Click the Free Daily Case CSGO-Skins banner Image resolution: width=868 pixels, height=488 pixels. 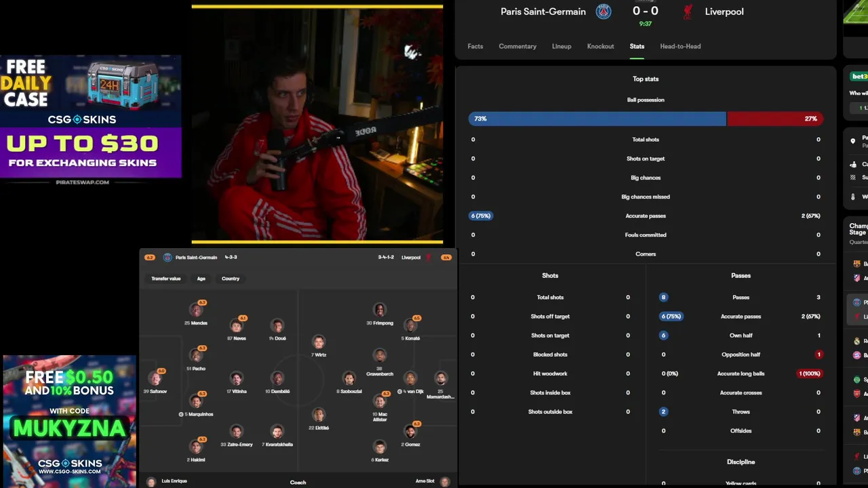pyautogui.click(x=91, y=91)
